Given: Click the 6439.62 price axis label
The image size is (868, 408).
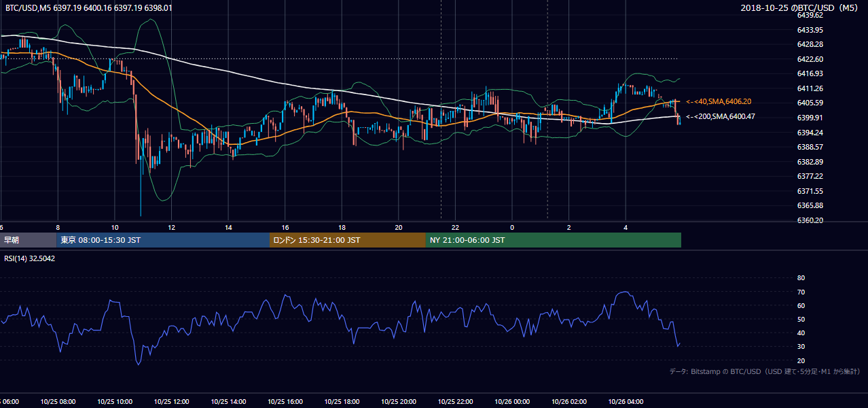Looking at the screenshot, I should click(x=810, y=15).
